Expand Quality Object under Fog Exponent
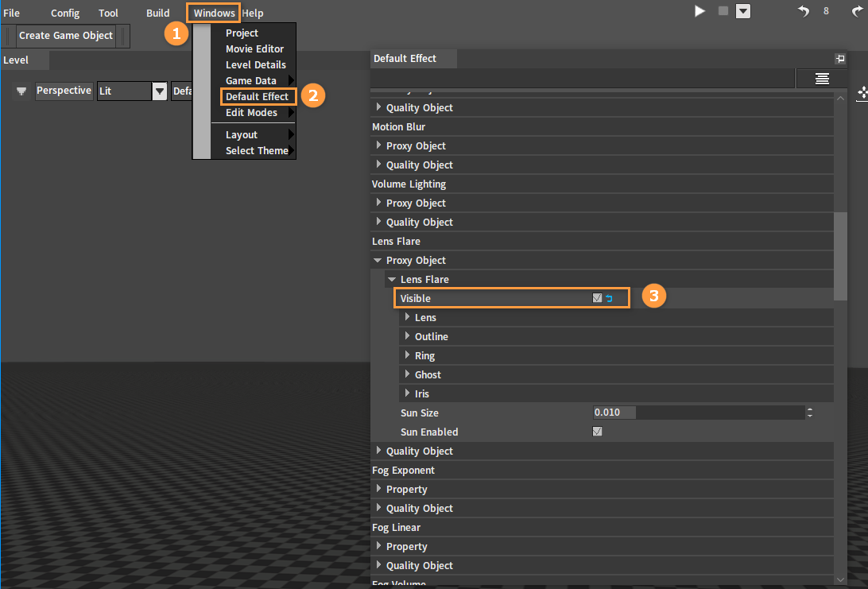Image resolution: width=868 pixels, height=589 pixels. click(x=378, y=508)
